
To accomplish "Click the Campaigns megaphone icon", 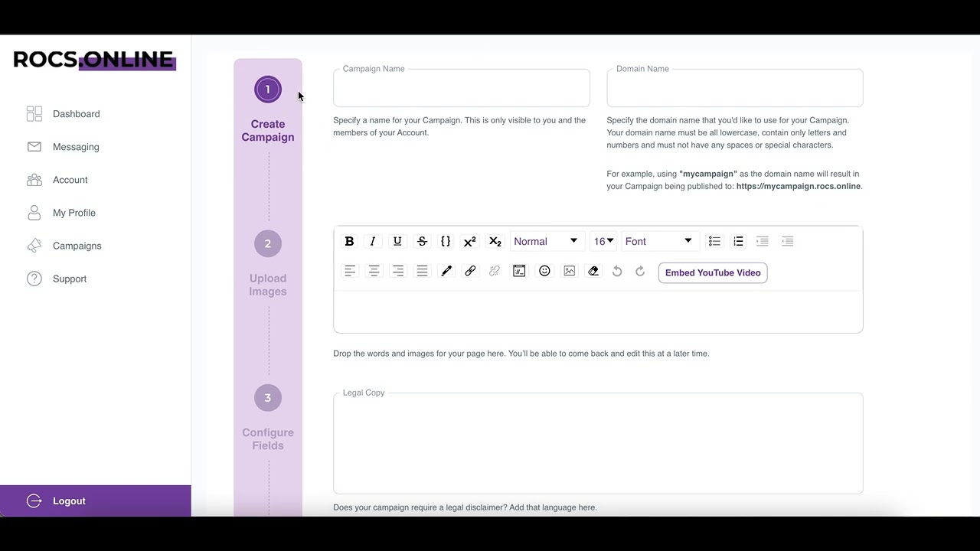I will (34, 246).
